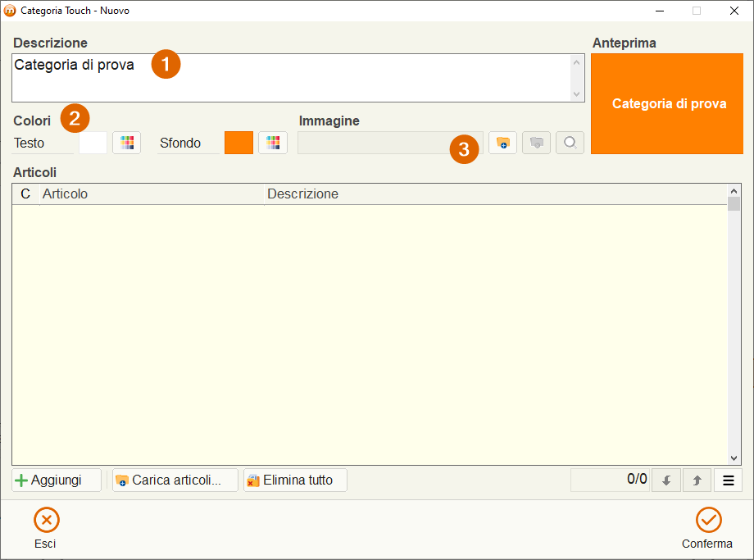Browse for an image with folder icon
754x560 pixels.
tap(502, 143)
